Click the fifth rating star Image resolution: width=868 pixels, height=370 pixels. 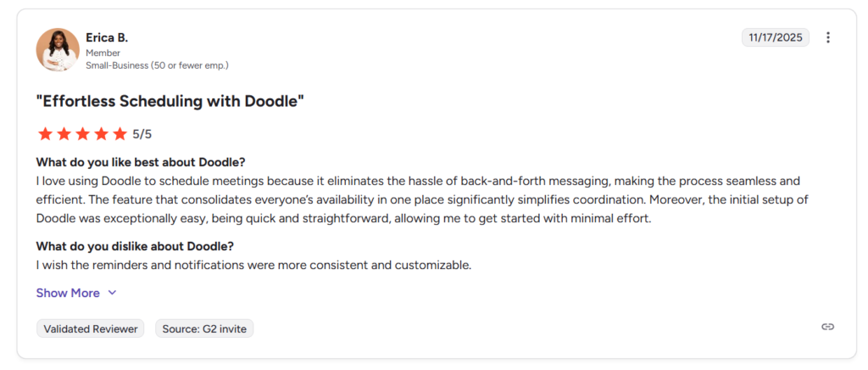point(120,134)
